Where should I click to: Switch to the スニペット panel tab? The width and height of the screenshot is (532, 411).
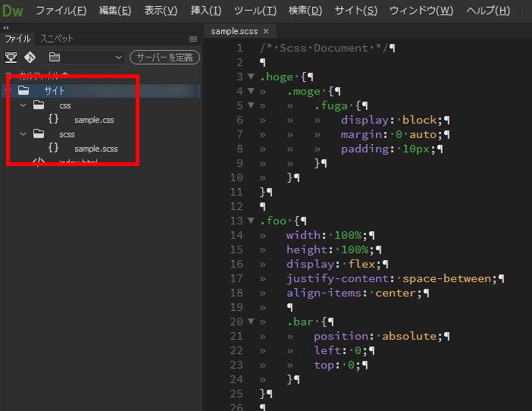pos(57,39)
